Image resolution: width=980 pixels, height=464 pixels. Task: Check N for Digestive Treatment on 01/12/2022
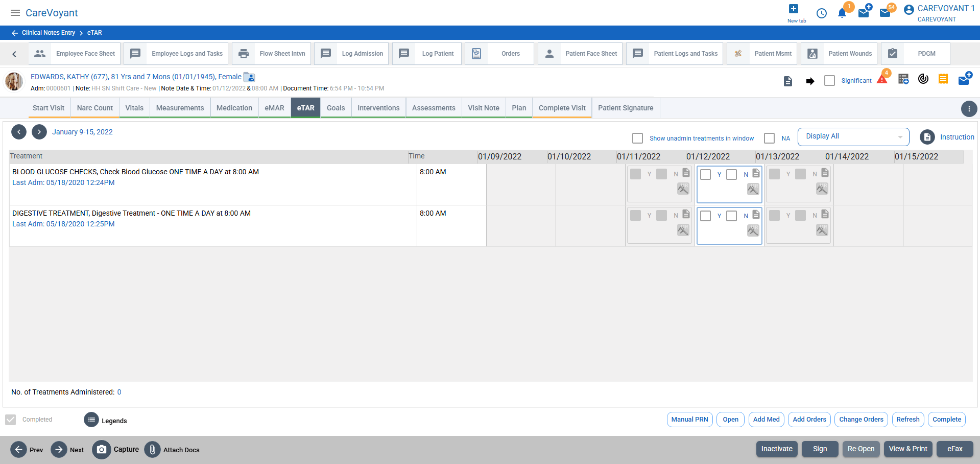[x=732, y=216]
